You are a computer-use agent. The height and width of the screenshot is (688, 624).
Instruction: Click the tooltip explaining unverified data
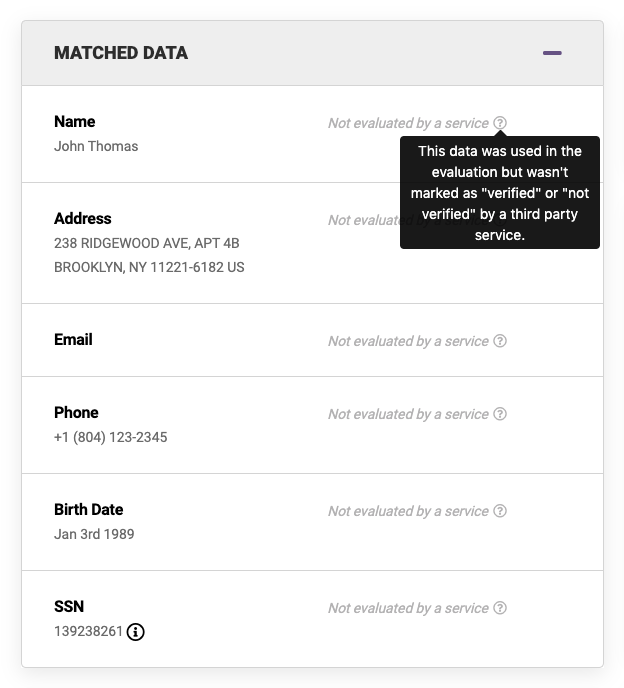pos(500,193)
